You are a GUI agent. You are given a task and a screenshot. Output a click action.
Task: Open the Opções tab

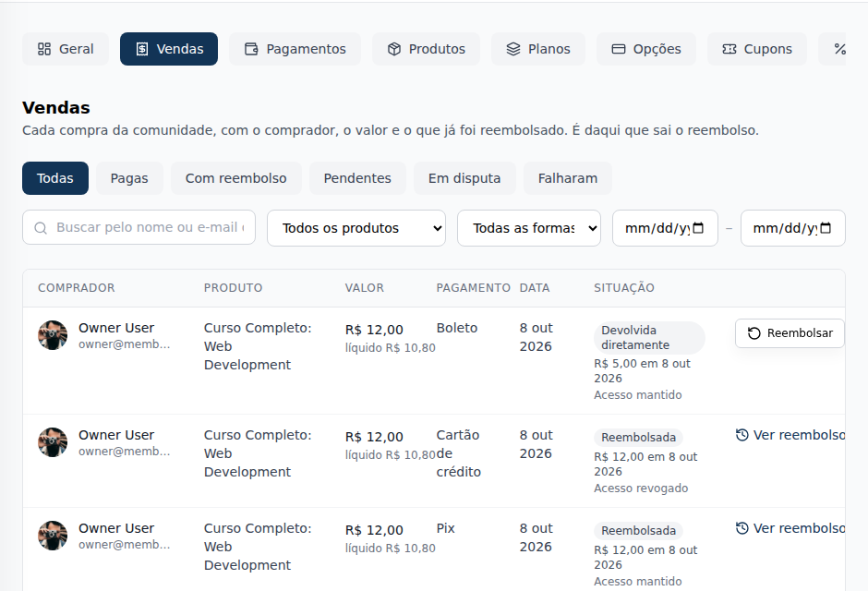[646, 49]
